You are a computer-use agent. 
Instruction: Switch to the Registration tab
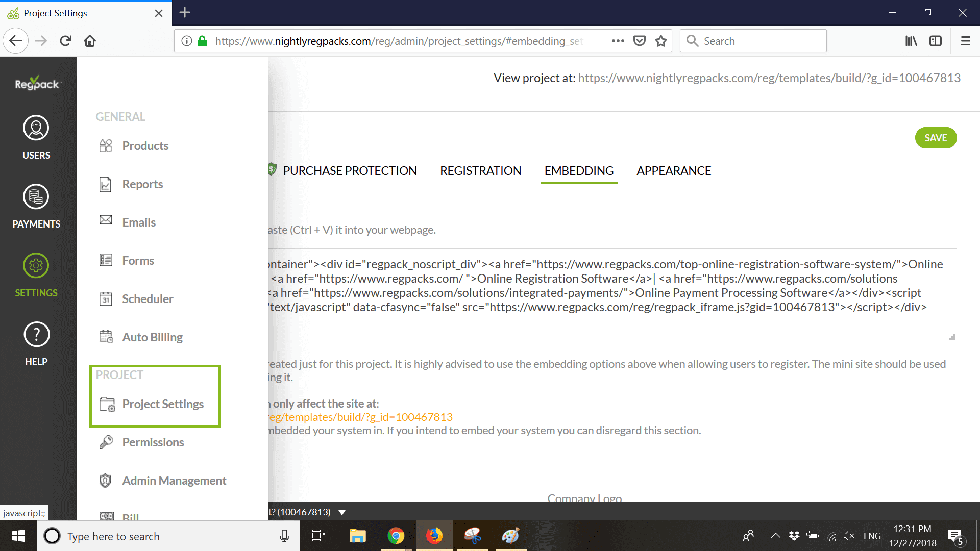480,171
